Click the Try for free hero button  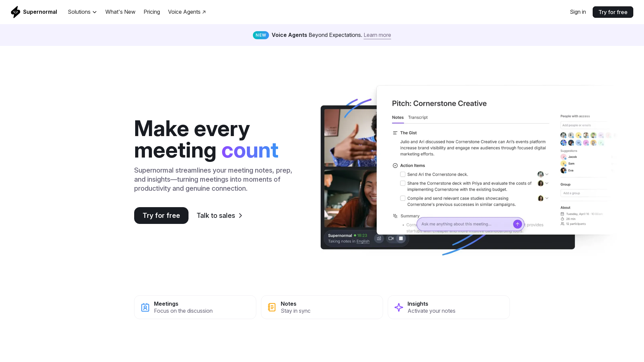coord(161,216)
